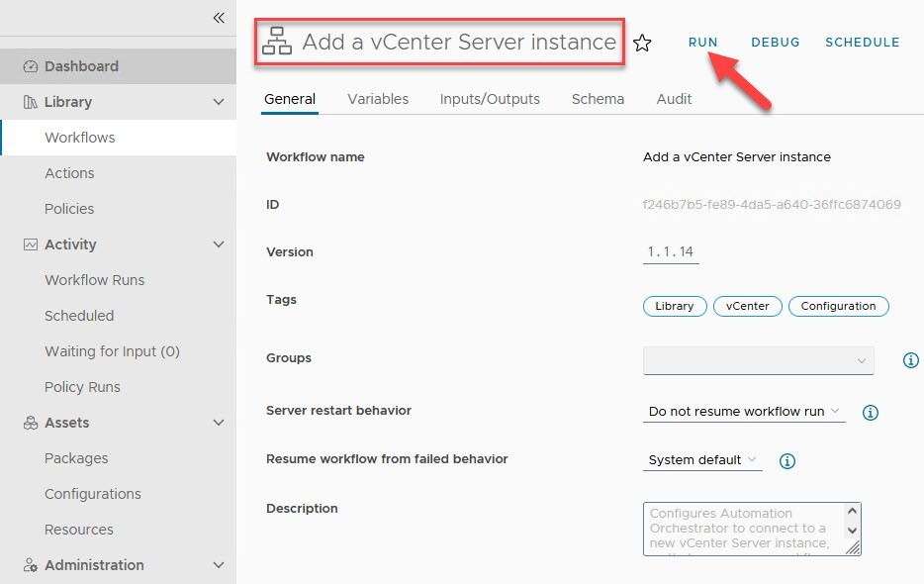The width and height of the screenshot is (924, 584).
Task: Click the Library tag chip
Action: 674,306
